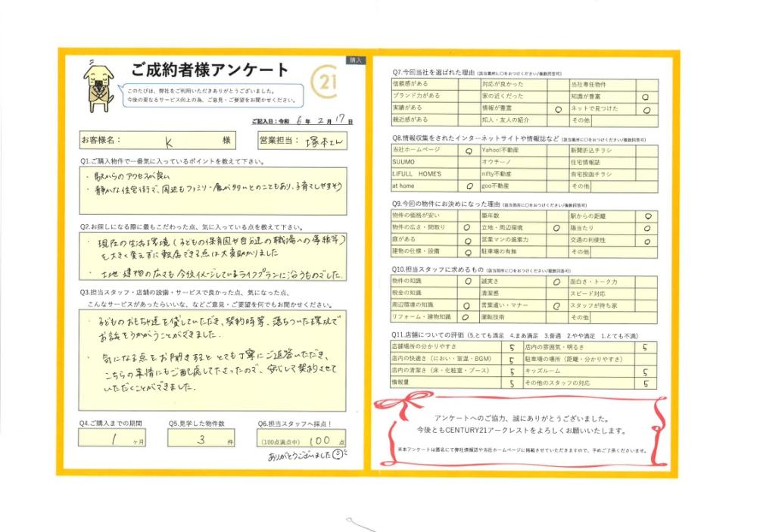Click the smiley face doodle
The image size is (757, 532).
point(340,454)
